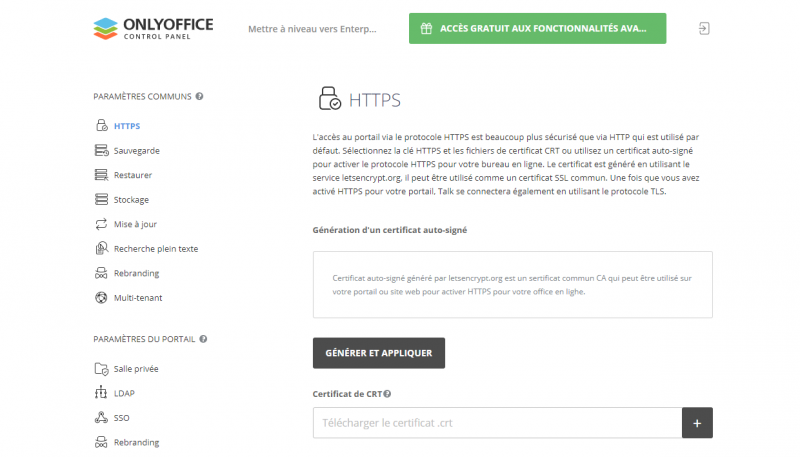Click the Mise à jour update icon
Screen dimensions: 800x457
tap(101, 224)
